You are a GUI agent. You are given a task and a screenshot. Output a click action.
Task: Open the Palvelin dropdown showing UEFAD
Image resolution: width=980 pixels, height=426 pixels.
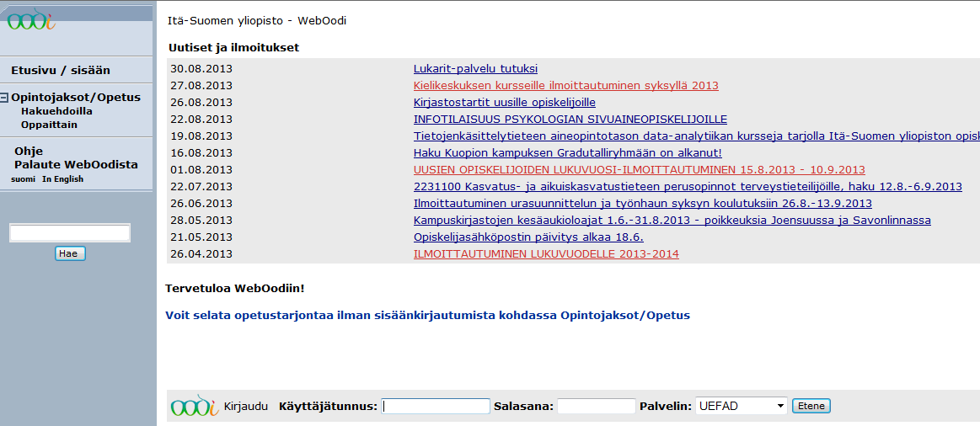(742, 406)
